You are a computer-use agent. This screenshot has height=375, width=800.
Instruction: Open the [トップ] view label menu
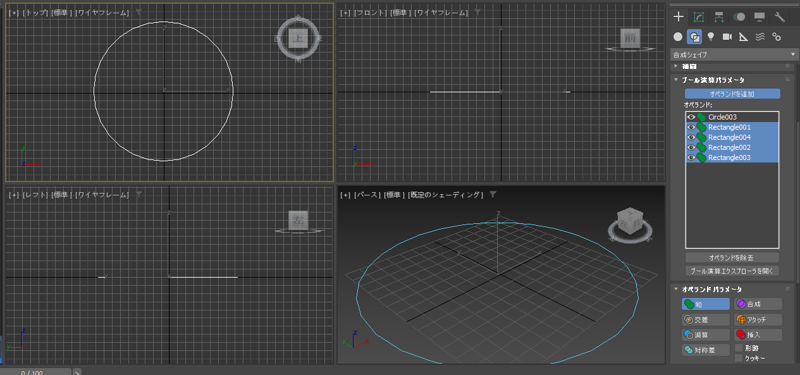click(x=36, y=12)
